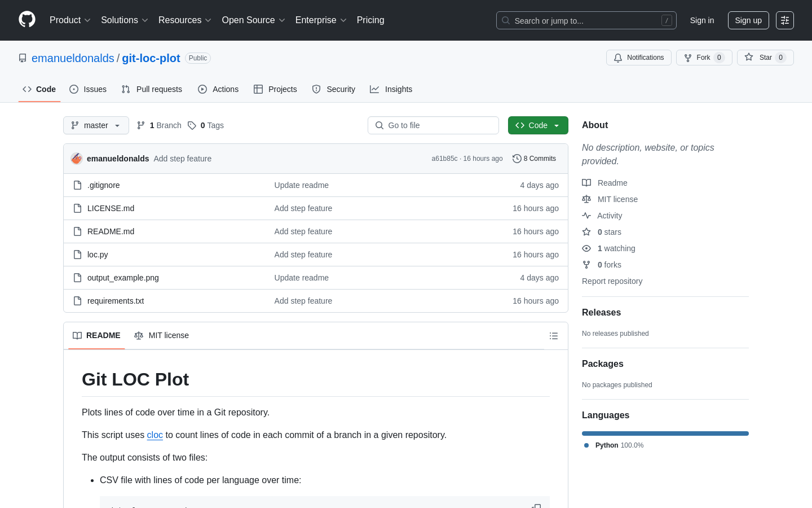812x508 pixels.
Task: Open the Python 100.0% language link
Action: tap(614, 445)
